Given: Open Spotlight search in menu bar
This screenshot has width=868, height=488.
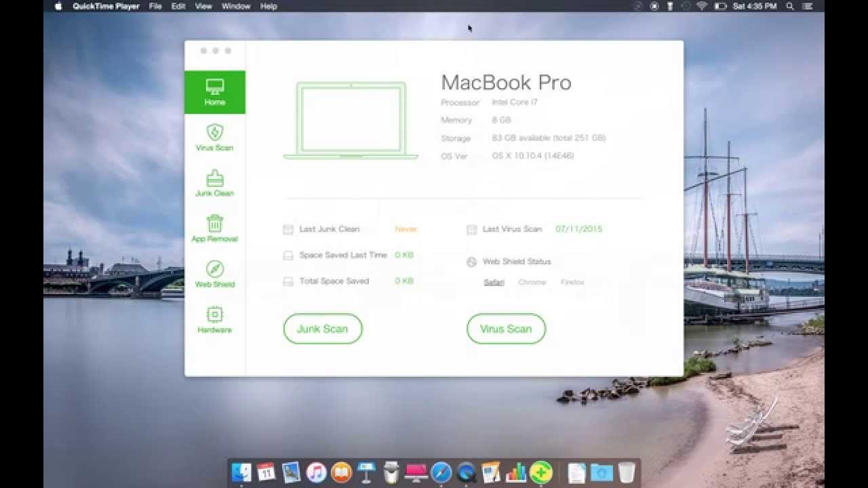Looking at the screenshot, I should [790, 6].
